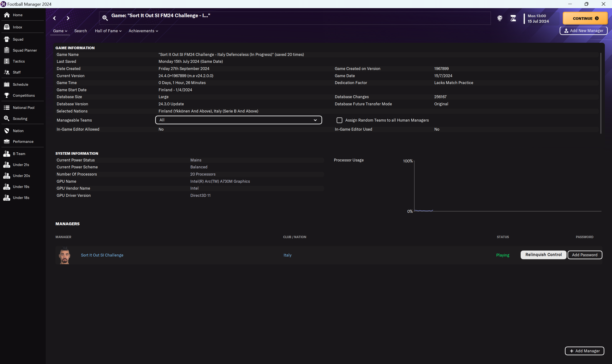Viewport: 612px width, 364px height.
Task: Select the Scouting menu label
Action: (x=20, y=119)
